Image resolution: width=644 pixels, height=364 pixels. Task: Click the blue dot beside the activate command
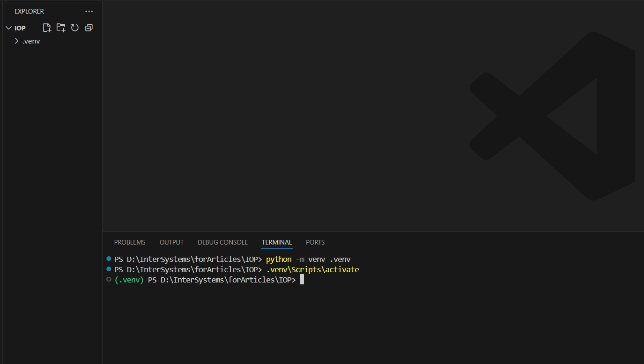point(109,269)
